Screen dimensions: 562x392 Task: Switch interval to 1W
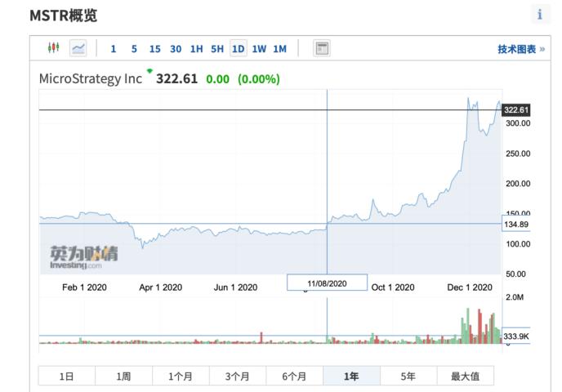tap(259, 49)
